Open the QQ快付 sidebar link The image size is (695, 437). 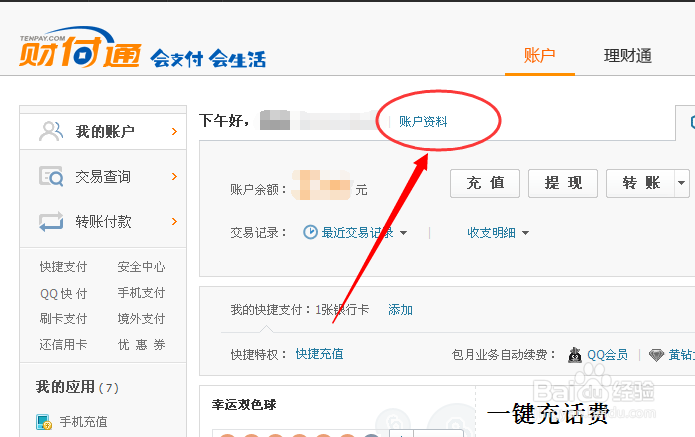(x=63, y=293)
